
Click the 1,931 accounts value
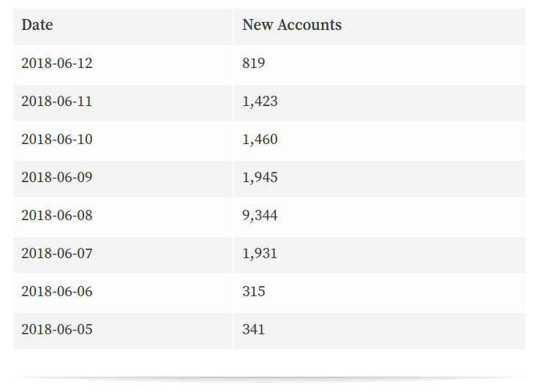(x=380, y=255)
